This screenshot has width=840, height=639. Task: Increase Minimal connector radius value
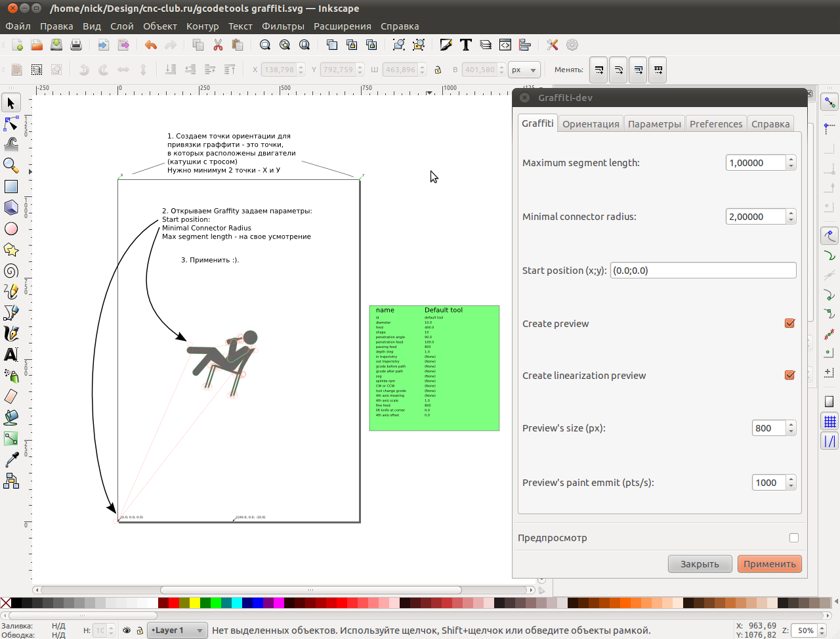click(791, 213)
